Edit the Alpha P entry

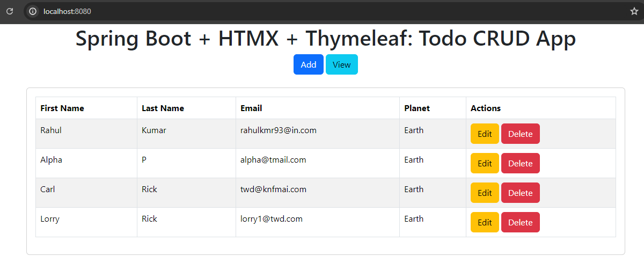pos(485,163)
